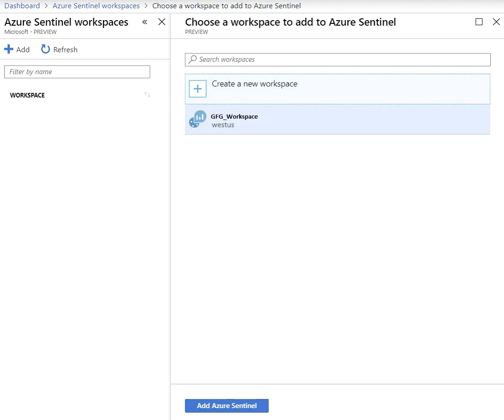Go to Azure Sentinel workspaces breadcrumb
This screenshot has height=420, width=504.
coord(96,6)
